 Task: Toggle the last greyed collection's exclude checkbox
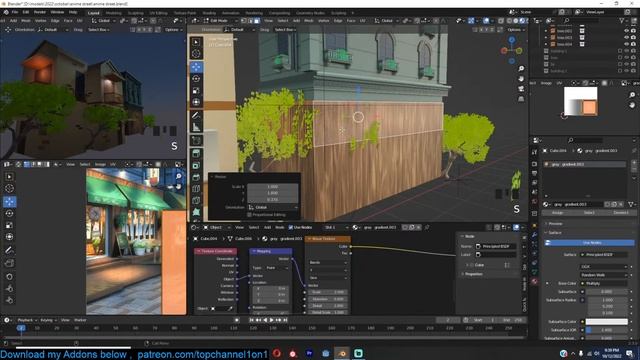tap(620, 71)
